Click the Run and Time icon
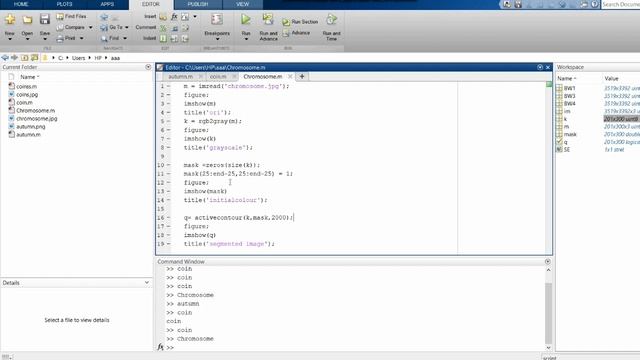This screenshot has height=360, width=640. point(331,19)
